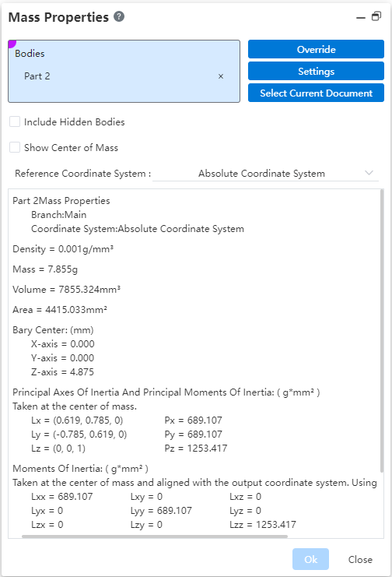Viewport: 392px width, 577px height.
Task: Open the Absolute Coordinate System combo box
Action: tap(265, 174)
